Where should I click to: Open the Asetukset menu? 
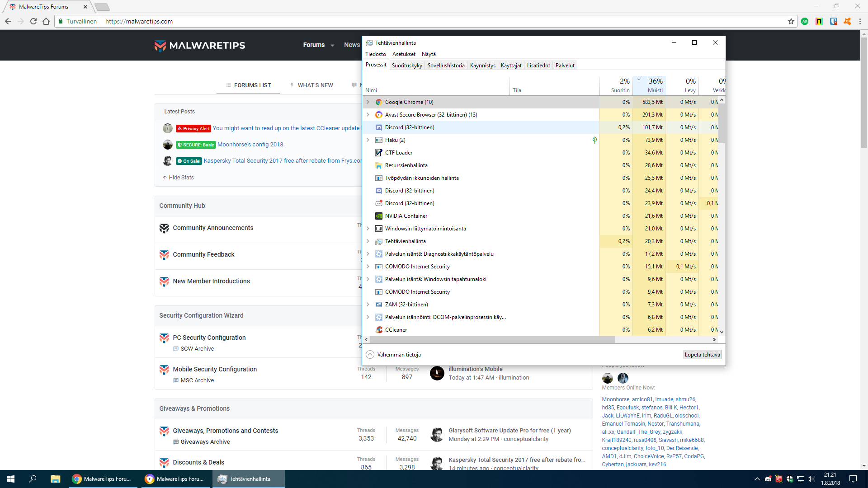click(403, 54)
